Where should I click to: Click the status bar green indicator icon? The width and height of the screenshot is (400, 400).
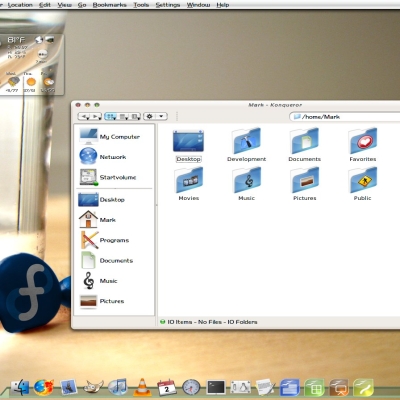click(x=163, y=322)
